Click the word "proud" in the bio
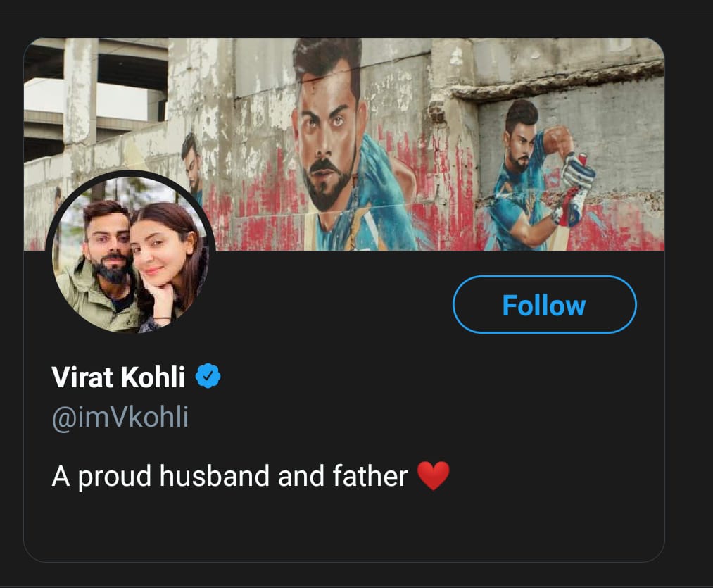Image resolution: width=713 pixels, height=588 pixels. (x=115, y=477)
